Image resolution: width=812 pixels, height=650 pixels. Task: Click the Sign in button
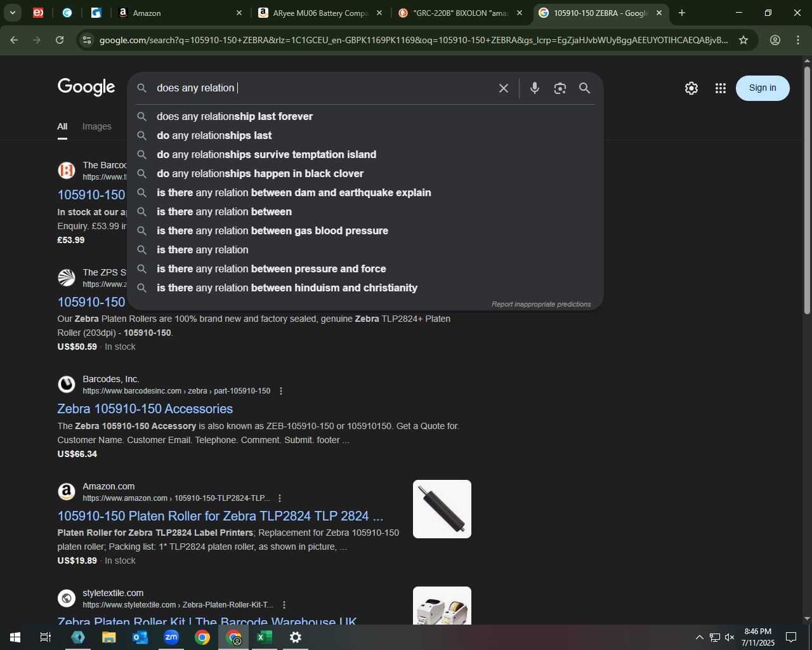pos(763,88)
